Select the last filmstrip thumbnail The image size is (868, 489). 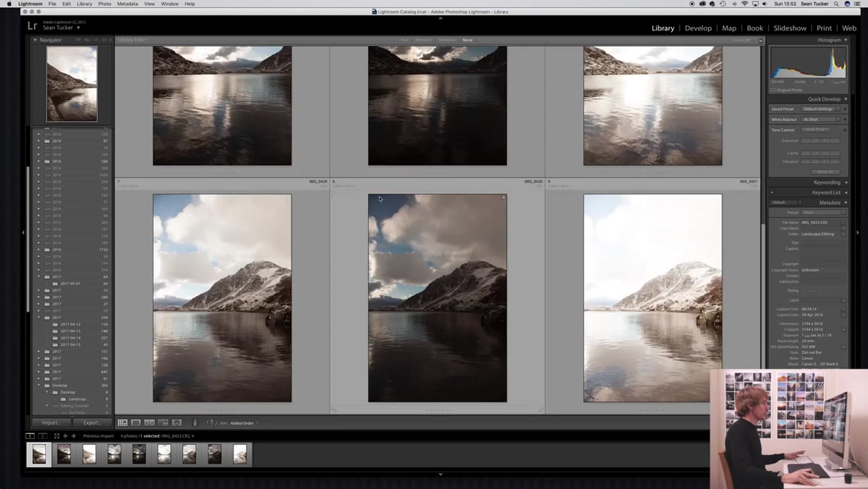click(240, 454)
